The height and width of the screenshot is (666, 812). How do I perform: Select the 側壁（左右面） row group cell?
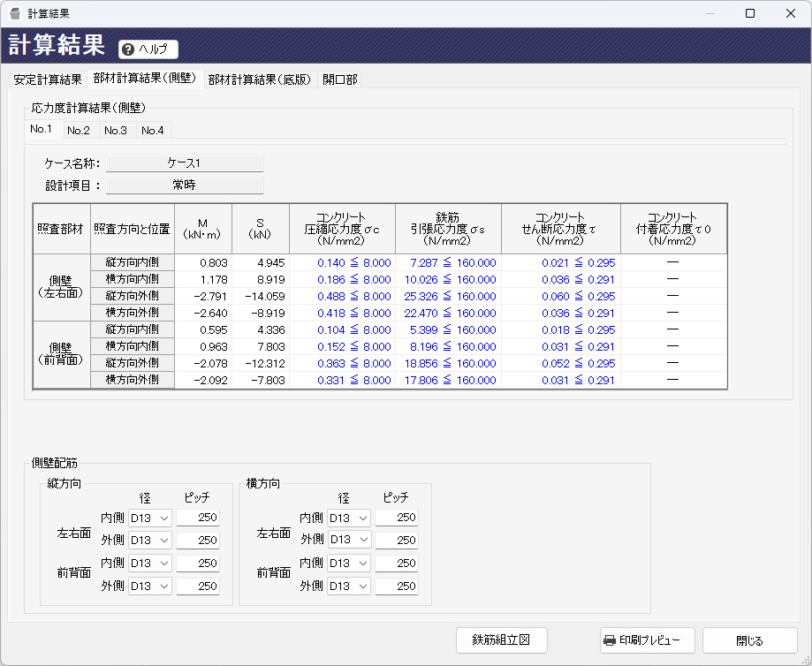[x=62, y=287]
